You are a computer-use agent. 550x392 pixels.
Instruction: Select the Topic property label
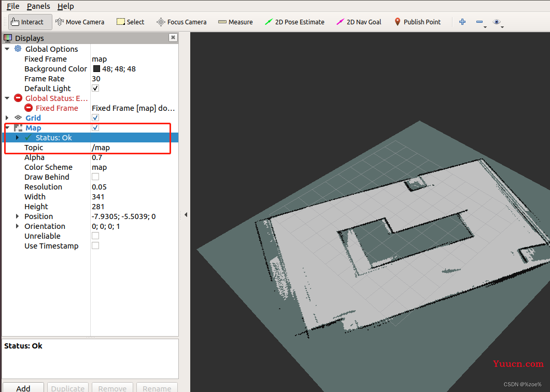34,148
